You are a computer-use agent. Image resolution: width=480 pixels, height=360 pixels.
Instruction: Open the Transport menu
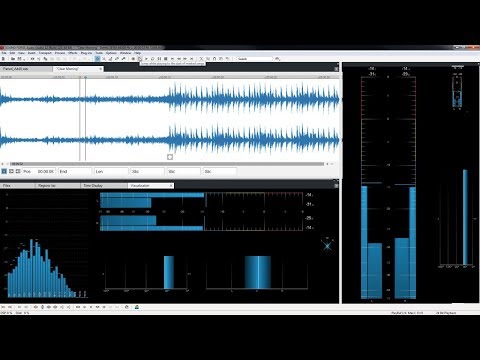click(x=45, y=53)
